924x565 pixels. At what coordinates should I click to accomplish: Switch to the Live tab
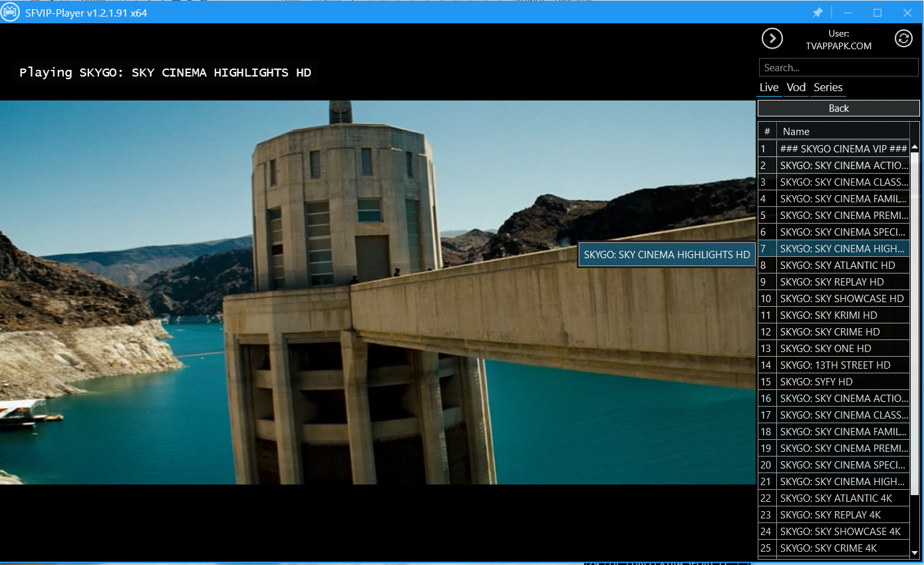769,87
